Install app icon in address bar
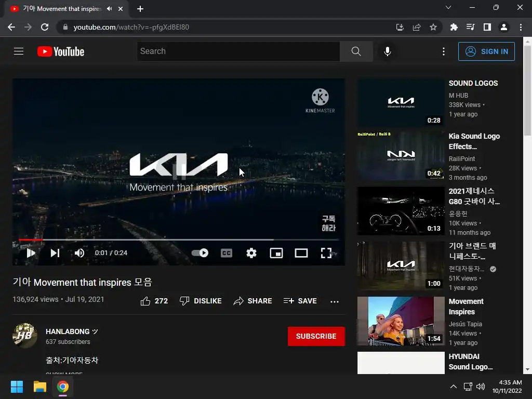The width and height of the screenshot is (532, 399). [x=400, y=27]
